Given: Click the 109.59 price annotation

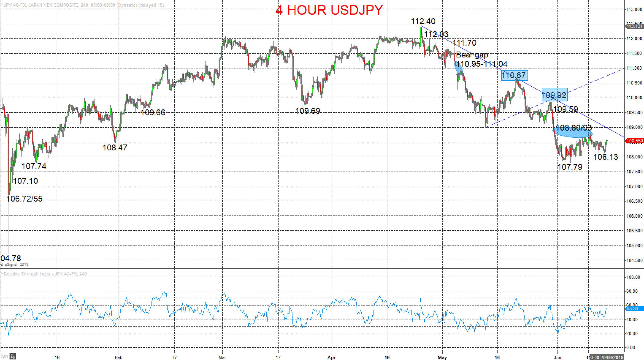Looking at the screenshot, I should 566,109.
